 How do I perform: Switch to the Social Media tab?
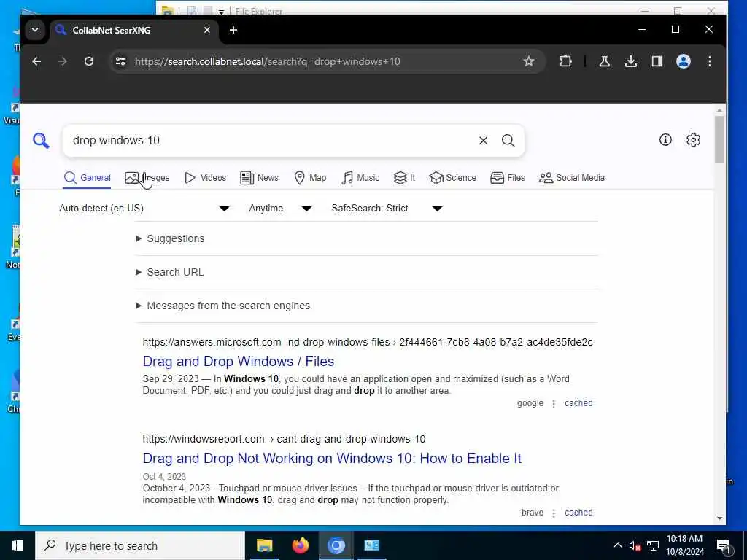(x=572, y=178)
